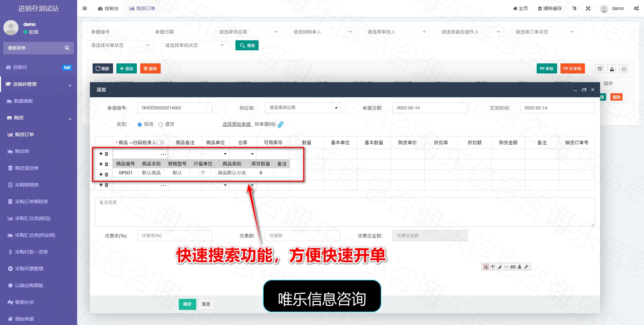This screenshot has height=325, width=644.
Task: Click the 交货时间 date field
Action: 557,108
